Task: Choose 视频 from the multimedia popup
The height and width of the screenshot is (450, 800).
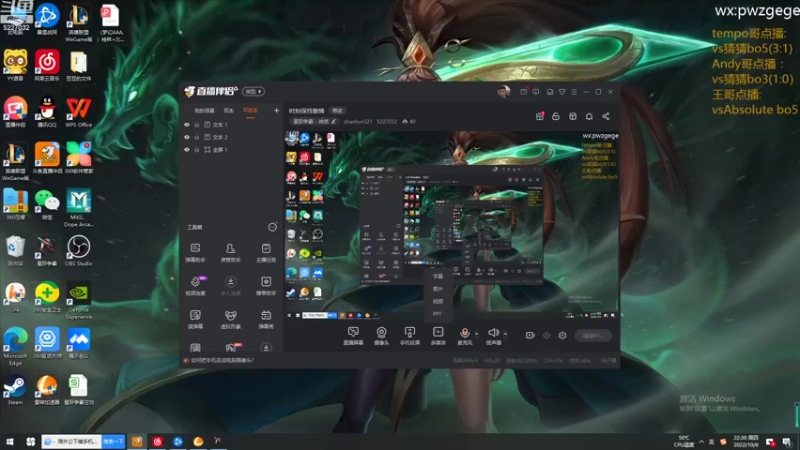Action: (438, 301)
